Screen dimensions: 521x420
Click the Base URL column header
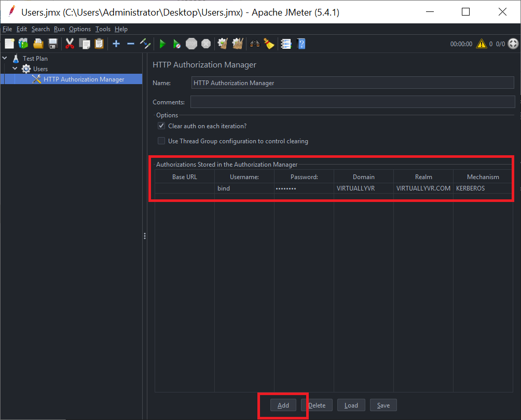(184, 177)
